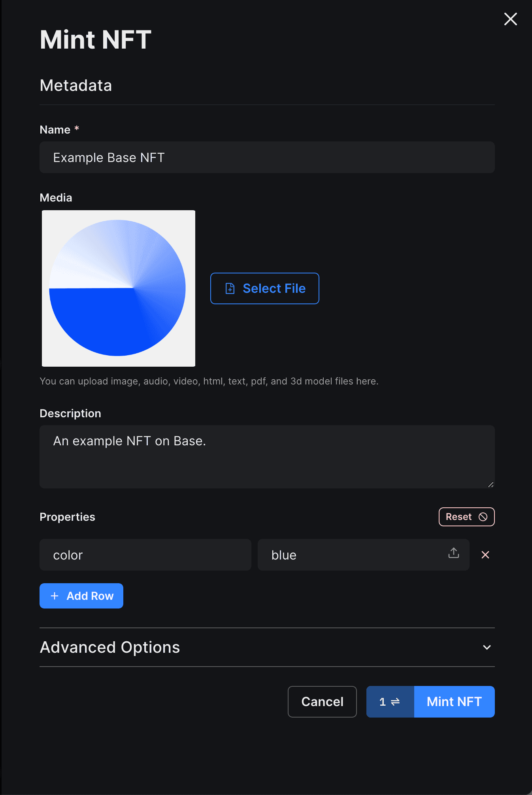Image resolution: width=532 pixels, height=795 pixels.
Task: Click the upload icon in the value field
Action: click(454, 553)
